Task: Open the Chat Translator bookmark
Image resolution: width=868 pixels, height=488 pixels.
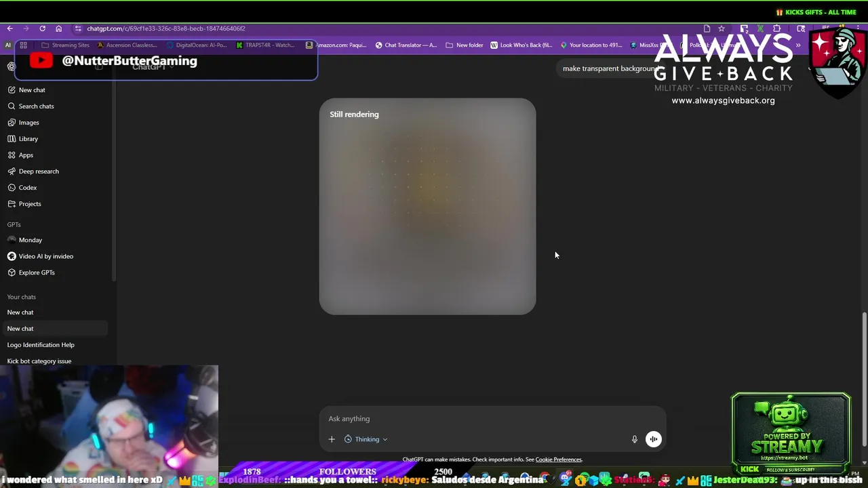Action: (406, 45)
